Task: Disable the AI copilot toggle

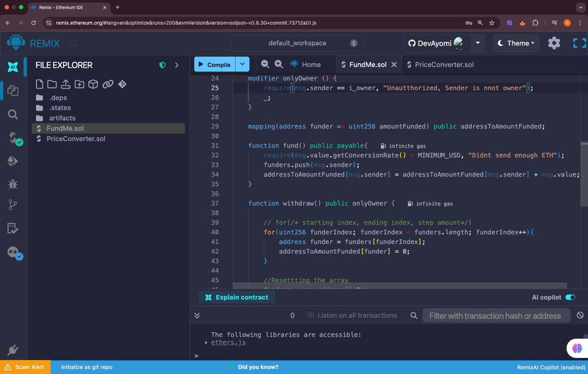Action: [x=570, y=297]
